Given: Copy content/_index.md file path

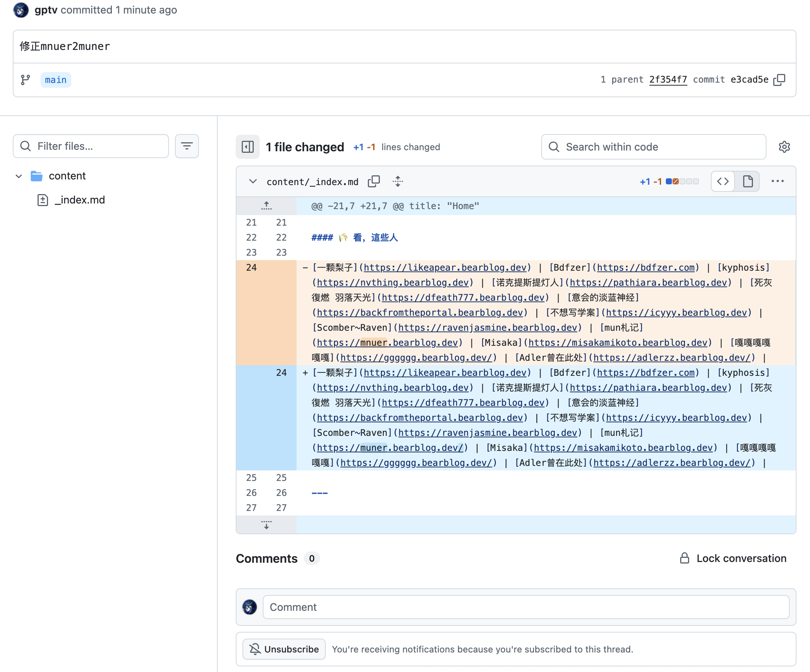Looking at the screenshot, I should (x=373, y=181).
